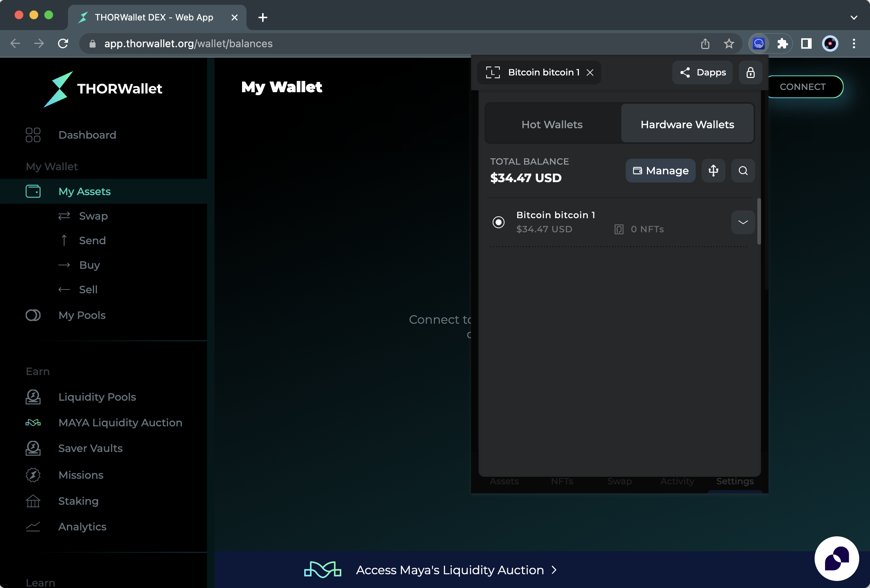The image size is (870, 588).
Task: Open Chrome's three-dot menu
Action: 854,44
